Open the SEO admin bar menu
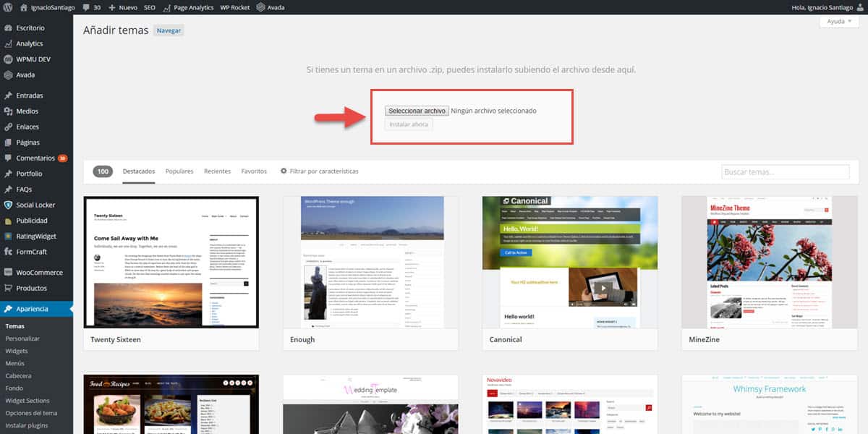The height and width of the screenshot is (434, 868). tap(150, 7)
